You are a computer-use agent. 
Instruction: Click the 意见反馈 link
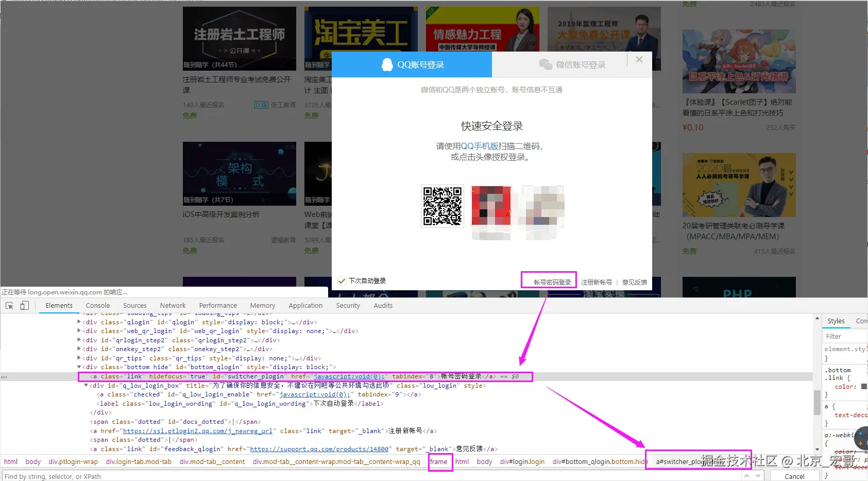click(x=635, y=283)
